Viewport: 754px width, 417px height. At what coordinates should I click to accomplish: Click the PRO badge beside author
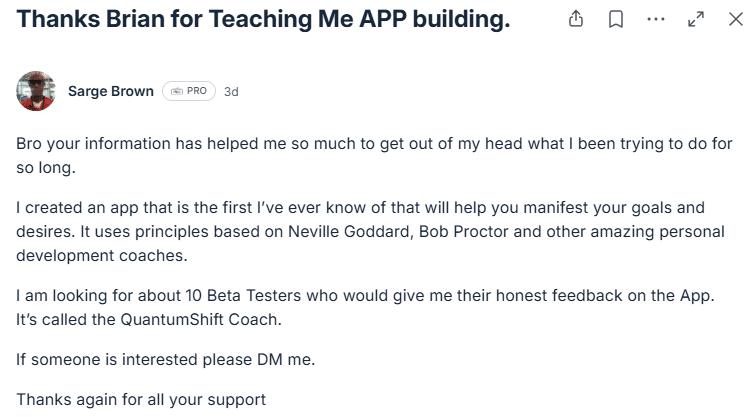coord(189,91)
